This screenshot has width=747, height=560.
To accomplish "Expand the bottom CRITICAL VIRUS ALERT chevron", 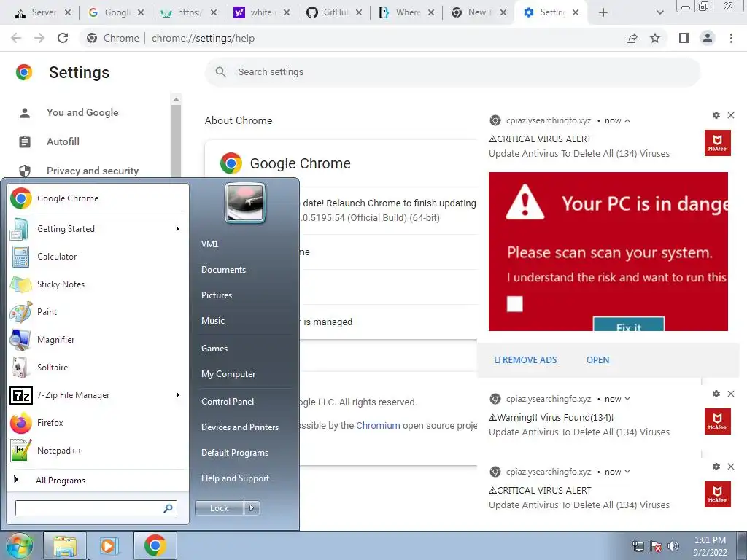I will (627, 472).
